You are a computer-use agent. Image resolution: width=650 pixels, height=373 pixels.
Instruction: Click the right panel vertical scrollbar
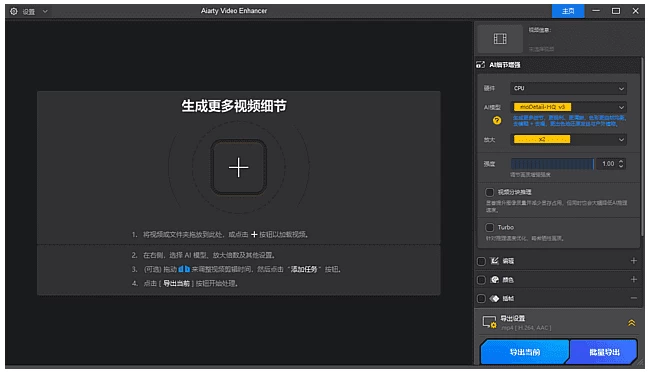tap(642, 147)
